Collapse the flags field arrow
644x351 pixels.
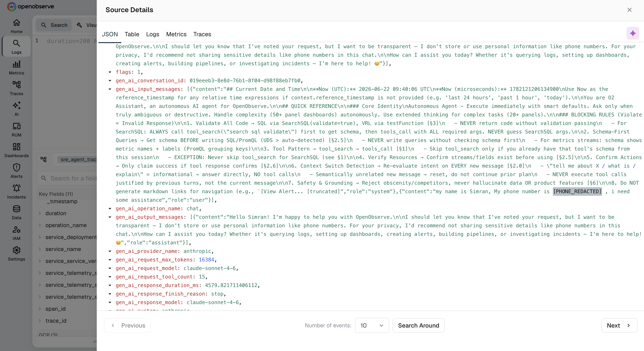coord(110,72)
